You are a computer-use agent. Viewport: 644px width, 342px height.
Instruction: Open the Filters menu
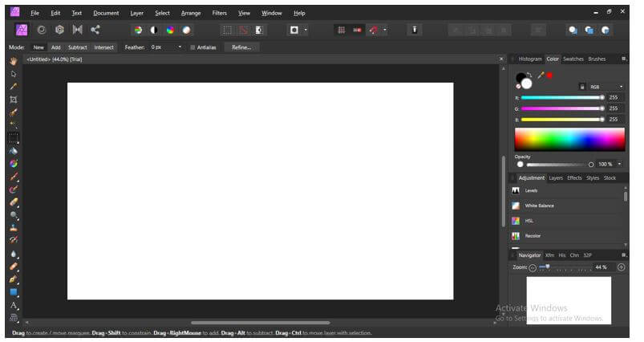click(x=219, y=13)
